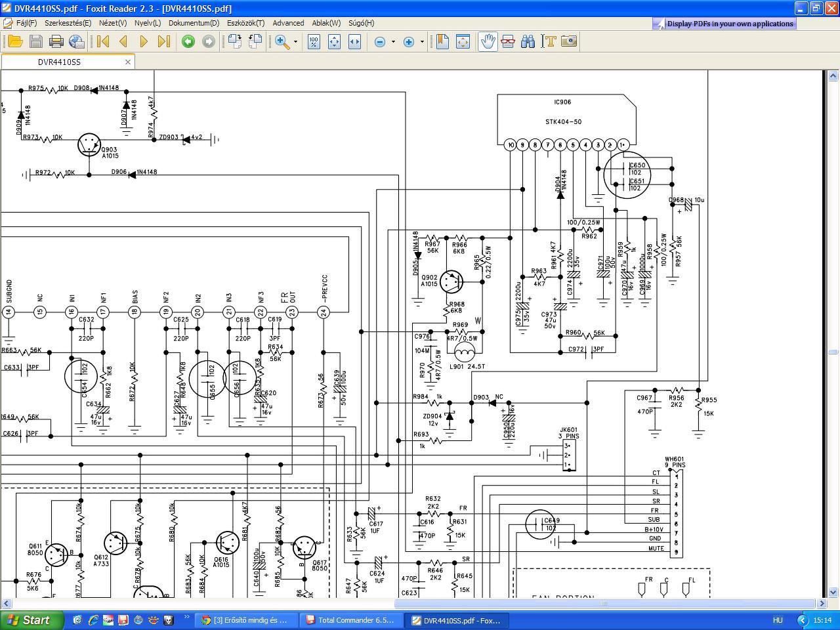Click the Display PDFs in your own applications banner
The width and height of the screenshot is (840, 630).
pos(724,24)
